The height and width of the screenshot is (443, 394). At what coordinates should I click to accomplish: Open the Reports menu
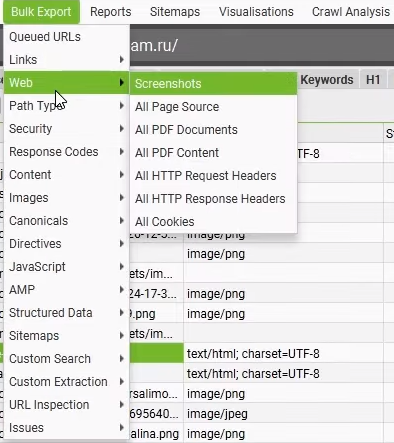(111, 12)
